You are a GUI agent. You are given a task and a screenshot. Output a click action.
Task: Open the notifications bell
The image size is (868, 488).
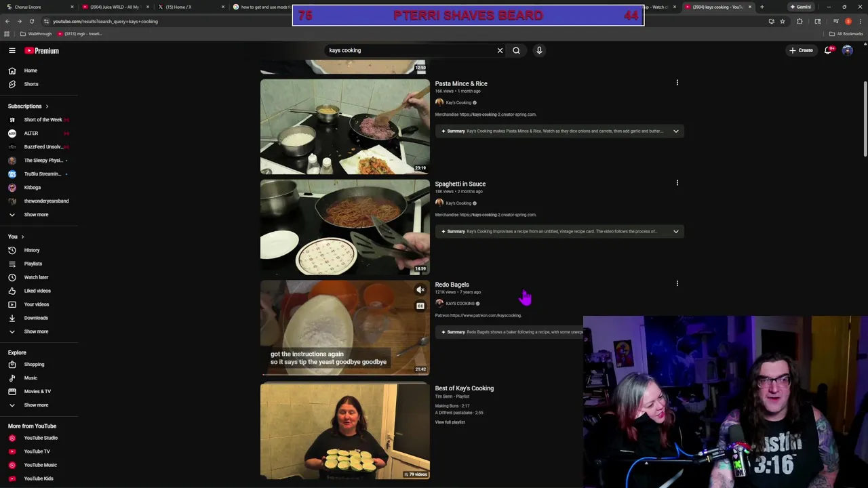pyautogui.click(x=828, y=50)
